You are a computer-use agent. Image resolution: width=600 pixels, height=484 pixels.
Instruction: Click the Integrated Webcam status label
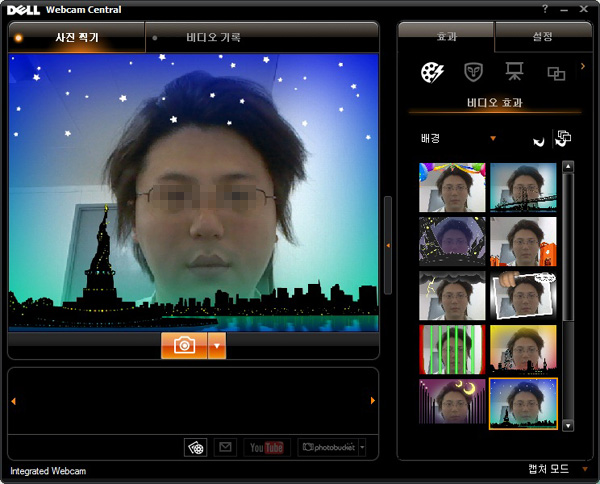[48, 471]
